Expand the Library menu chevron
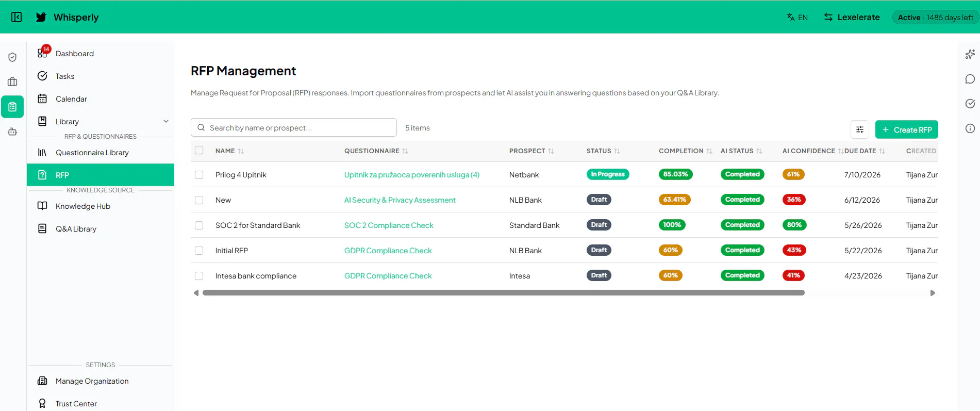The height and width of the screenshot is (411, 980). 166,121
